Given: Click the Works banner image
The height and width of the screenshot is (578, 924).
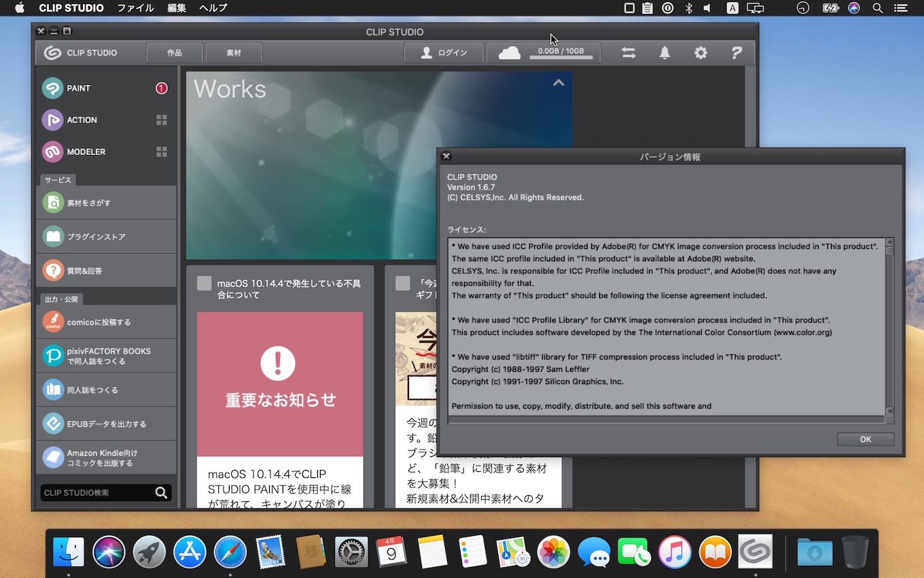Looking at the screenshot, I should pyautogui.click(x=378, y=165).
